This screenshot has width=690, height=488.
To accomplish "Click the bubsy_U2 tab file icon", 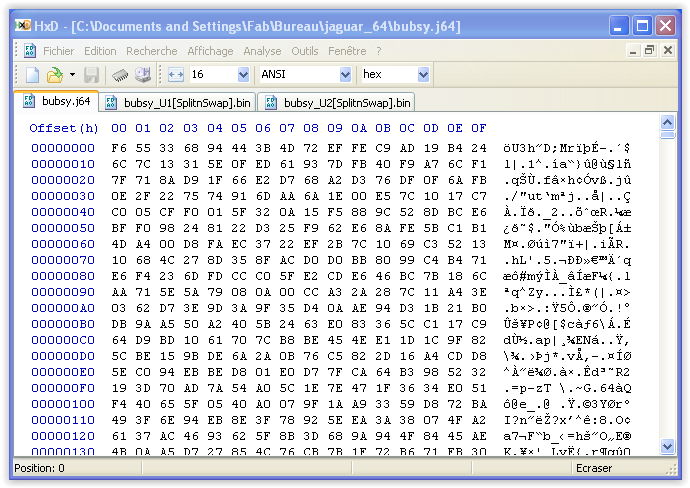I will point(271,103).
